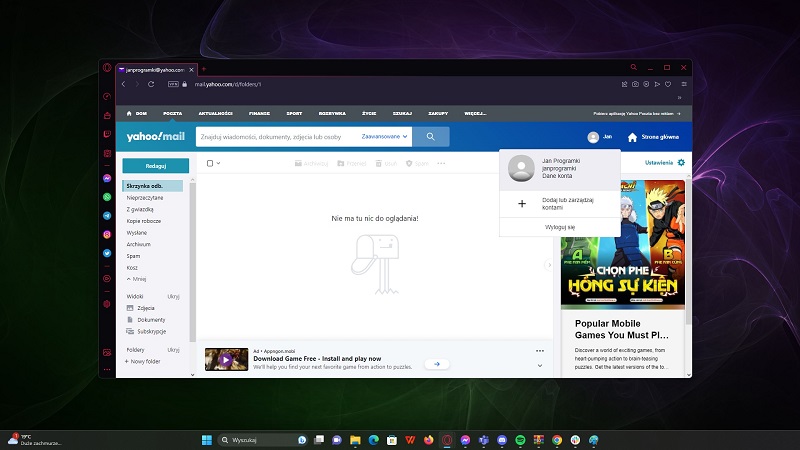Launch Firefox from taskbar
Viewport: 800px width, 450px height.
pyautogui.click(x=429, y=440)
